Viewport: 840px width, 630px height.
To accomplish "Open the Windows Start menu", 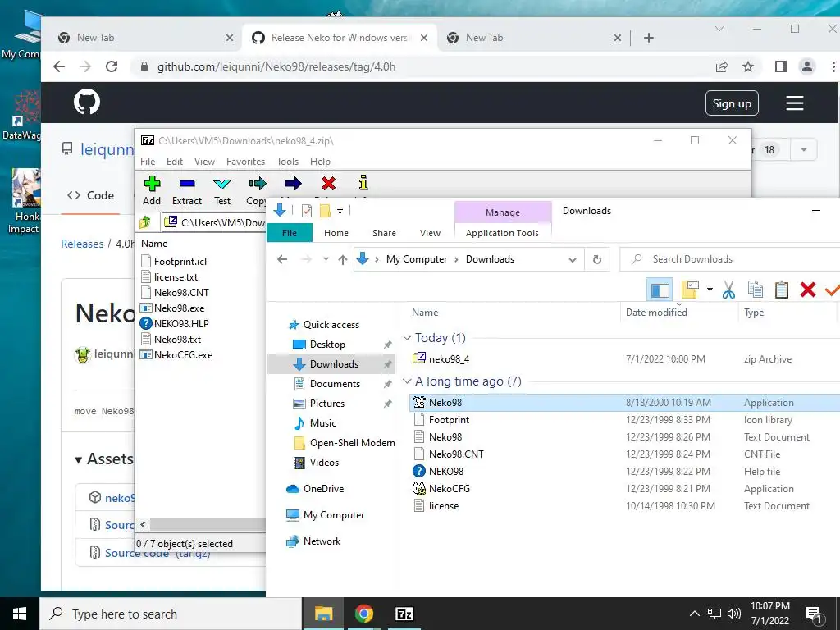I will click(20, 614).
